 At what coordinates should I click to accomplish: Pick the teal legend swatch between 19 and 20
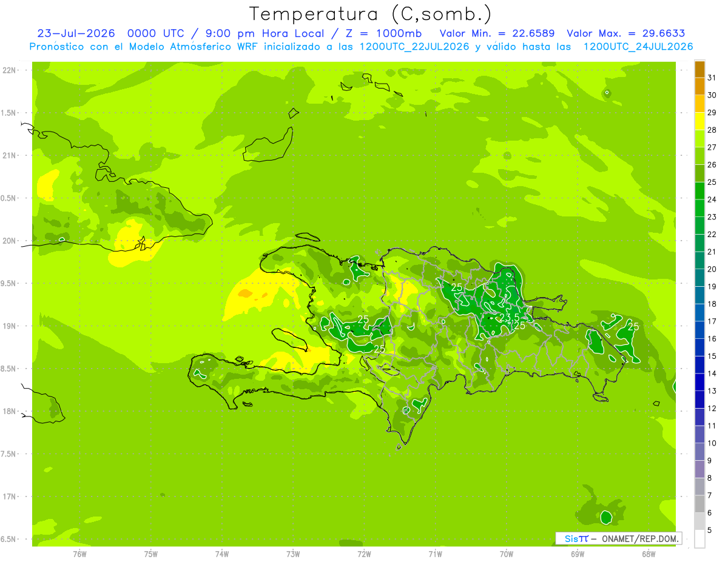[x=699, y=278]
